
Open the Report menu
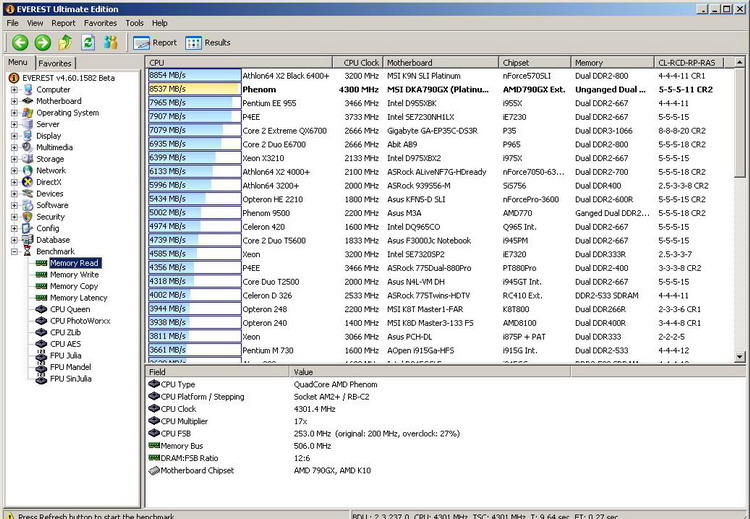click(x=63, y=23)
